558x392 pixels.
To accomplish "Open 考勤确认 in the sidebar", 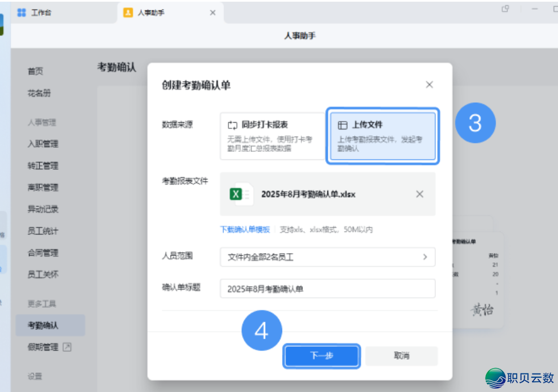I will pyautogui.click(x=44, y=325).
